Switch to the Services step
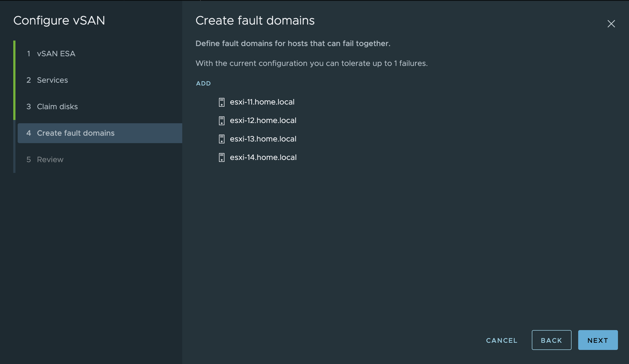This screenshot has height=364, width=629. pos(52,80)
